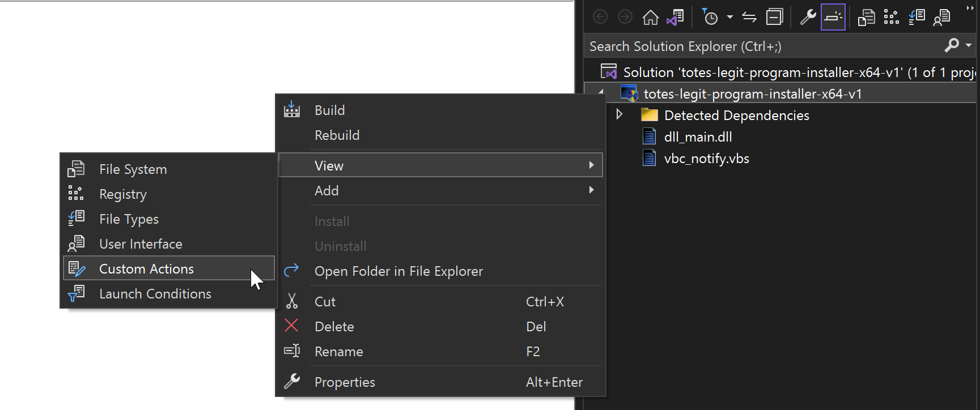
Task: Select the dll_main.dll file
Action: [698, 137]
